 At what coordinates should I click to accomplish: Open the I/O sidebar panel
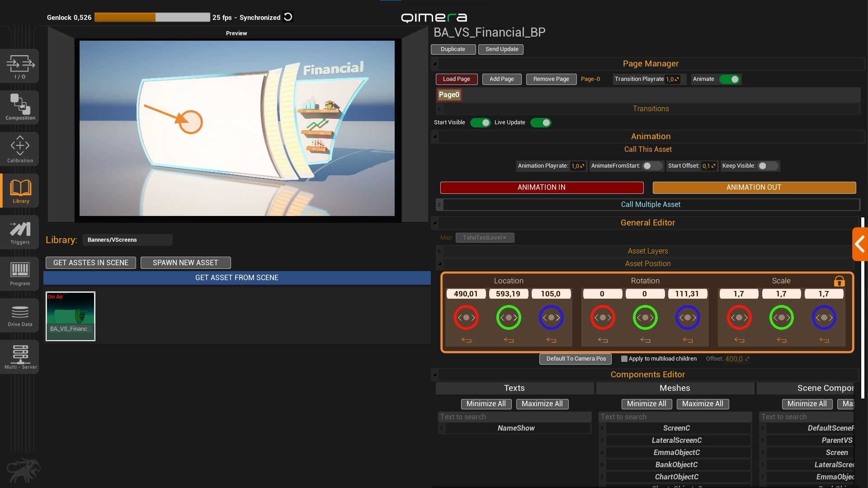20,66
